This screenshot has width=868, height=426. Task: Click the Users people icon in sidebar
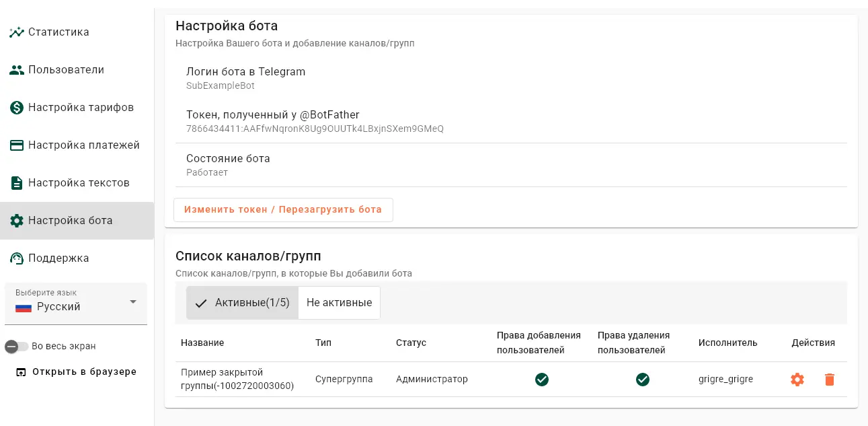point(17,70)
